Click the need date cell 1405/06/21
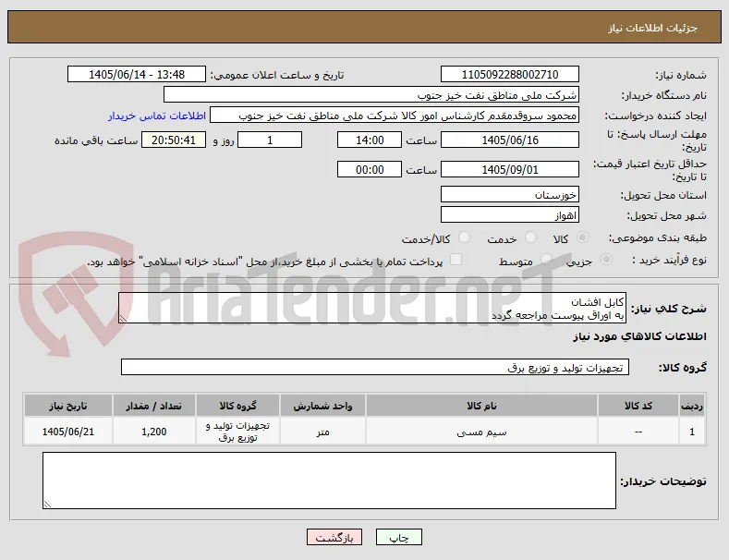Image resolution: width=729 pixels, height=560 pixels. pos(67,432)
